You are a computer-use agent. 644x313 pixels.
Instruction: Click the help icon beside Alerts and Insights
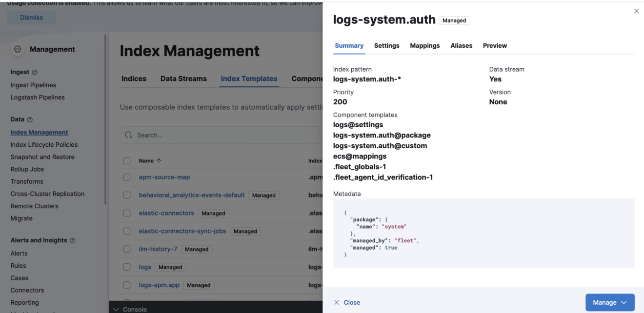(x=73, y=240)
